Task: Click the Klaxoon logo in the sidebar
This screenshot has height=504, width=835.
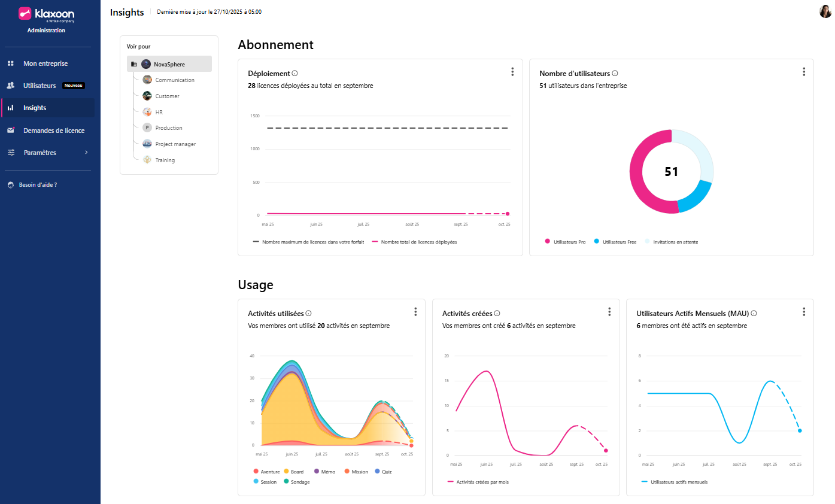Action: [x=46, y=14]
